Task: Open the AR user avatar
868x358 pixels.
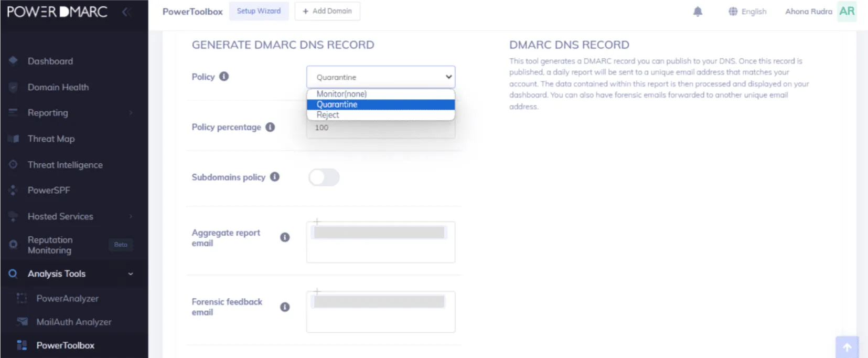Action: click(x=846, y=12)
